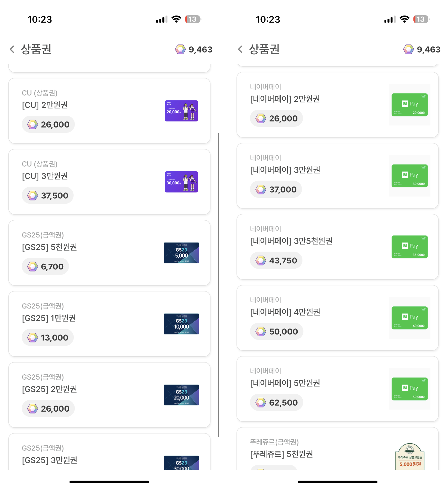
Task: Select the 26,000 price pill for [CU] 2만원권
Action: click(x=48, y=124)
